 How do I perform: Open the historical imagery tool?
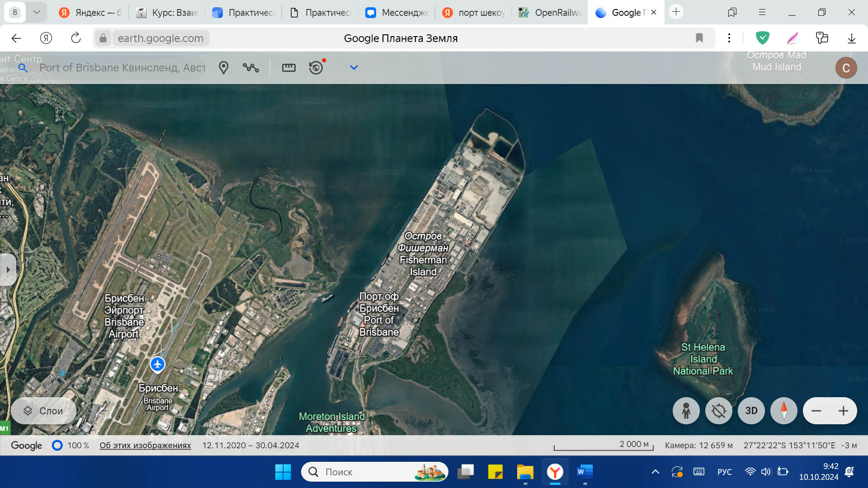coord(316,68)
